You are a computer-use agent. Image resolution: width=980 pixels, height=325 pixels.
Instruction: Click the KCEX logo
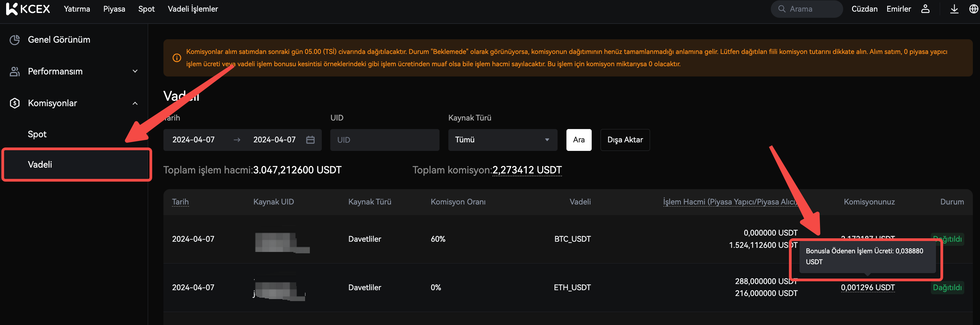(x=28, y=9)
